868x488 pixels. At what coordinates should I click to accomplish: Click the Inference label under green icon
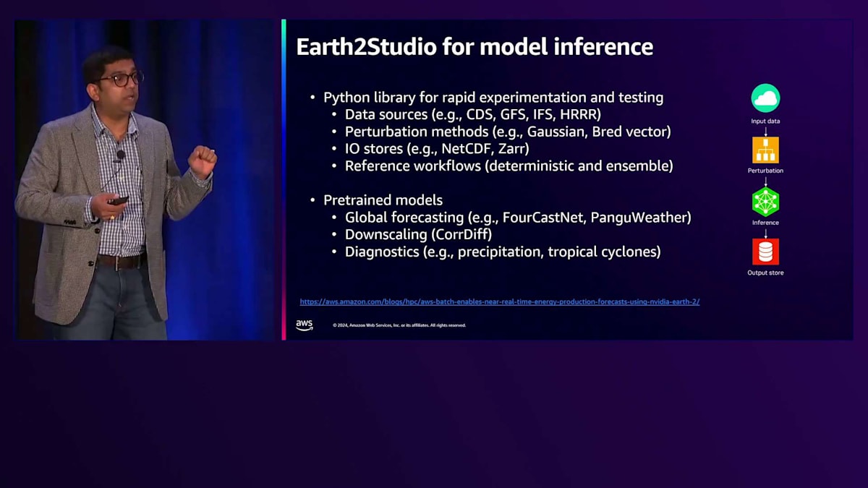[765, 223]
